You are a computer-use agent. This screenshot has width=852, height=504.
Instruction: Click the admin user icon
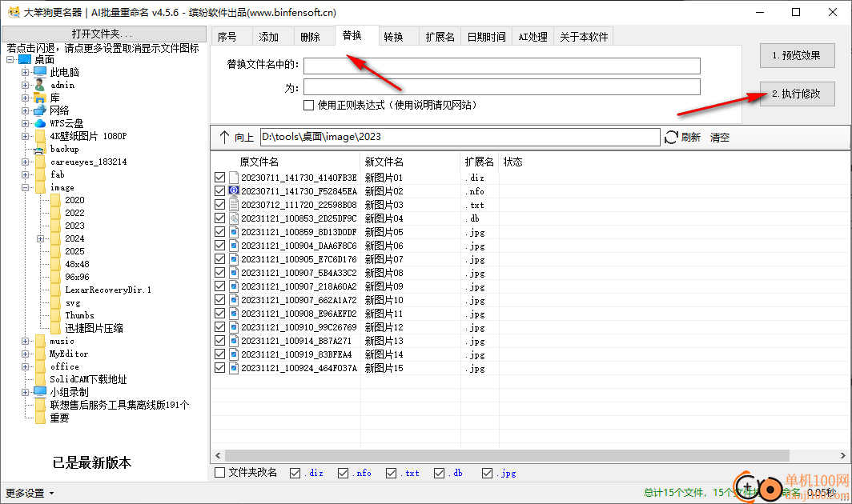point(40,85)
